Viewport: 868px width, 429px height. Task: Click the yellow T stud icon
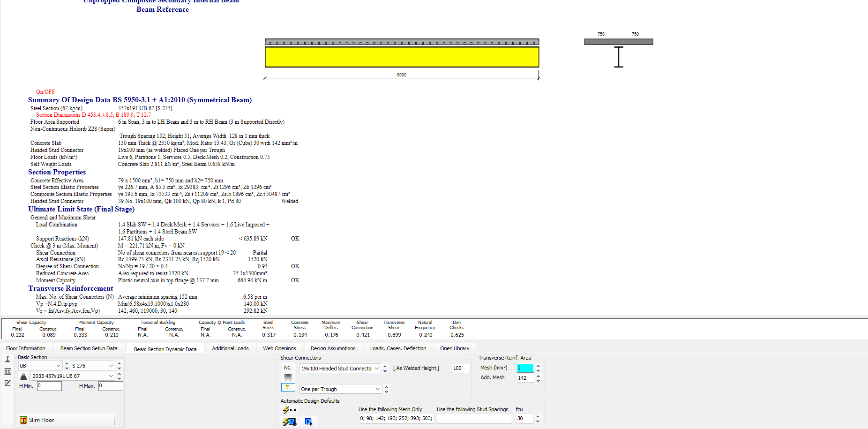(288, 387)
